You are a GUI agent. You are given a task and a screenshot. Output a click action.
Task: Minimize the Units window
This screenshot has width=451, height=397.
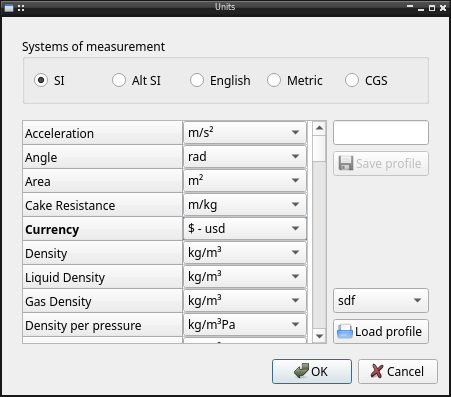click(x=421, y=9)
